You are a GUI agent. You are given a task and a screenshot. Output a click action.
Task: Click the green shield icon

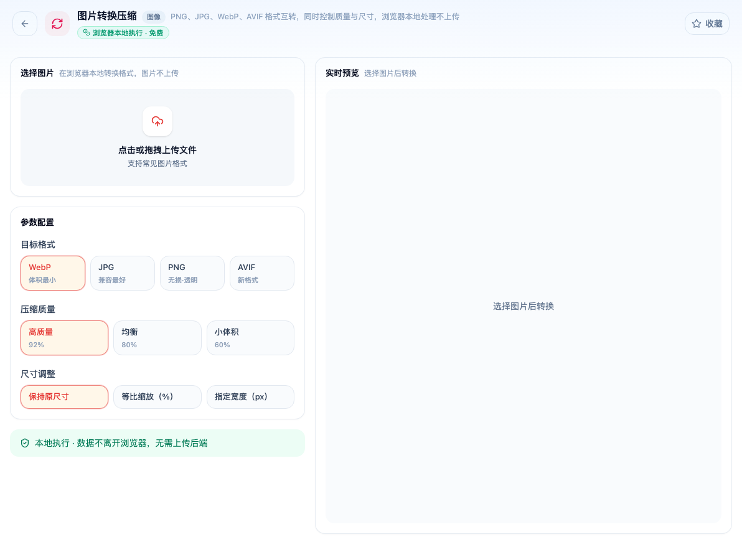(25, 443)
